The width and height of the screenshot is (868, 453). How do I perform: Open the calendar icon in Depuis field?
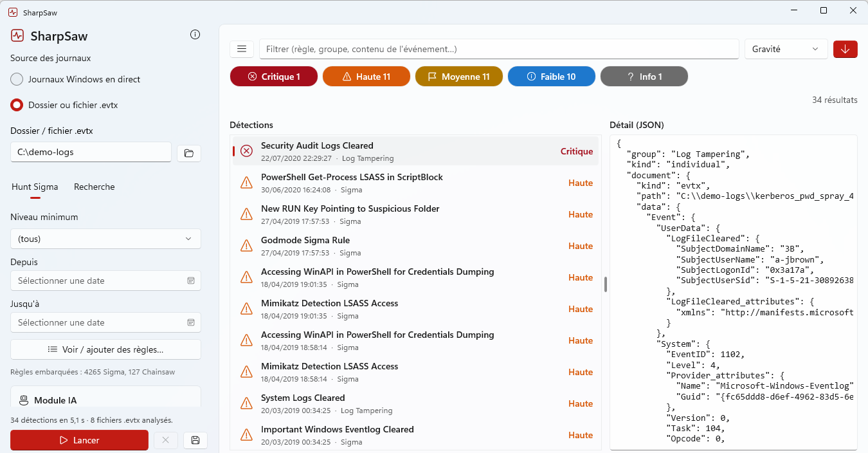191,281
